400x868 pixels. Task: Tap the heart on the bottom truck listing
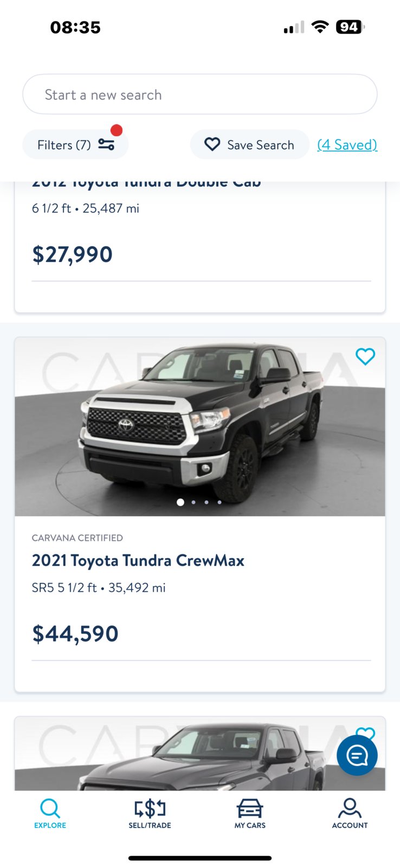pyautogui.click(x=365, y=732)
